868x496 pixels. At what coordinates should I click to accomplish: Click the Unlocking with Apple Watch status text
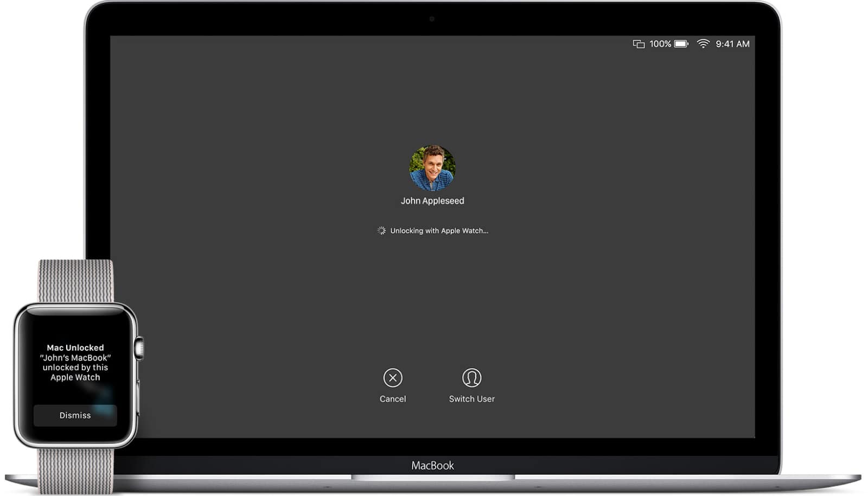439,231
